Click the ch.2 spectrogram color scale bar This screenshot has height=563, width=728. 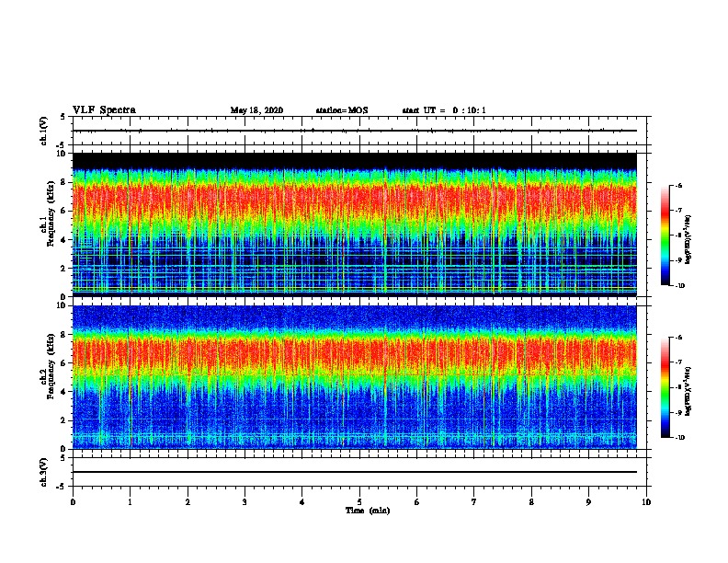pos(665,387)
